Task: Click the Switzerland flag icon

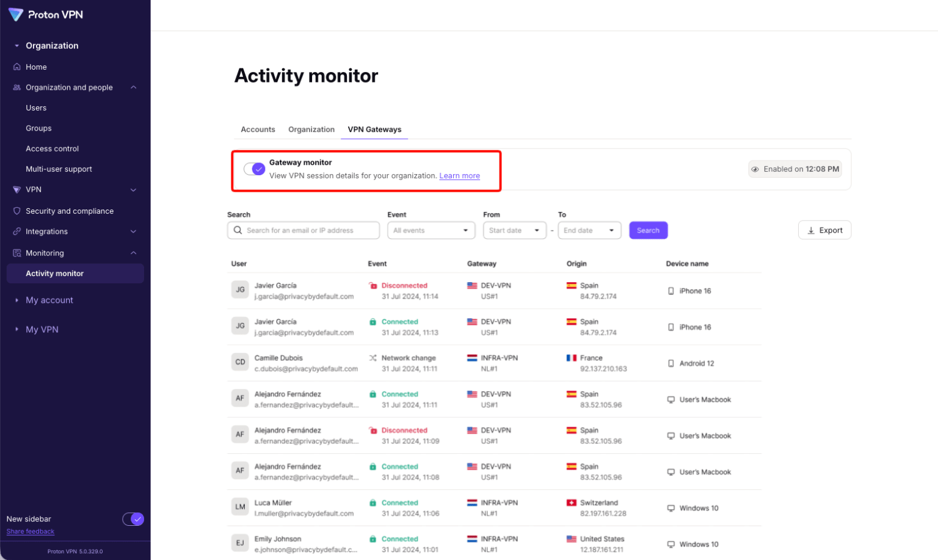Action: click(x=571, y=503)
